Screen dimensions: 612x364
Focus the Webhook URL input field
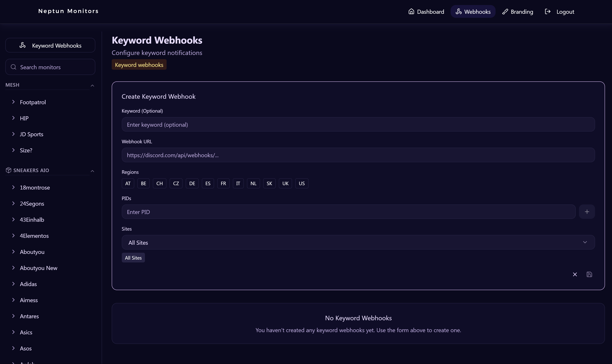pyautogui.click(x=358, y=155)
